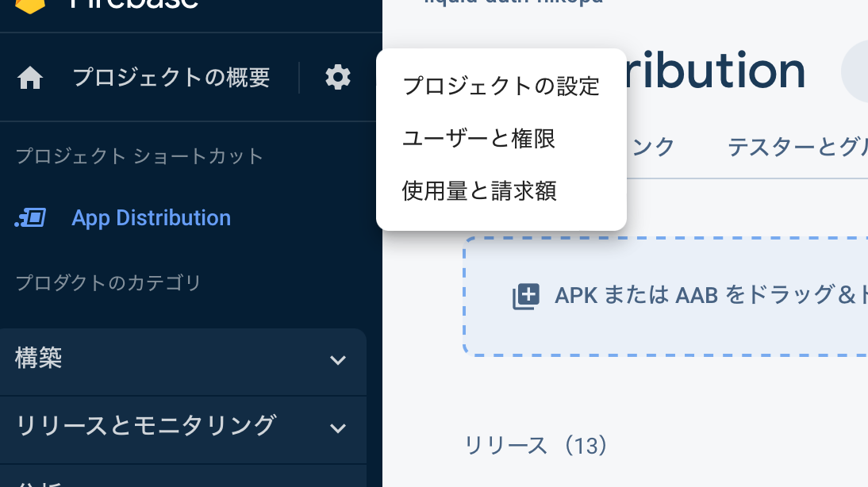This screenshot has height=487, width=868.
Task: Click the Firebase logo in the sidebar
Action: click(32, 6)
